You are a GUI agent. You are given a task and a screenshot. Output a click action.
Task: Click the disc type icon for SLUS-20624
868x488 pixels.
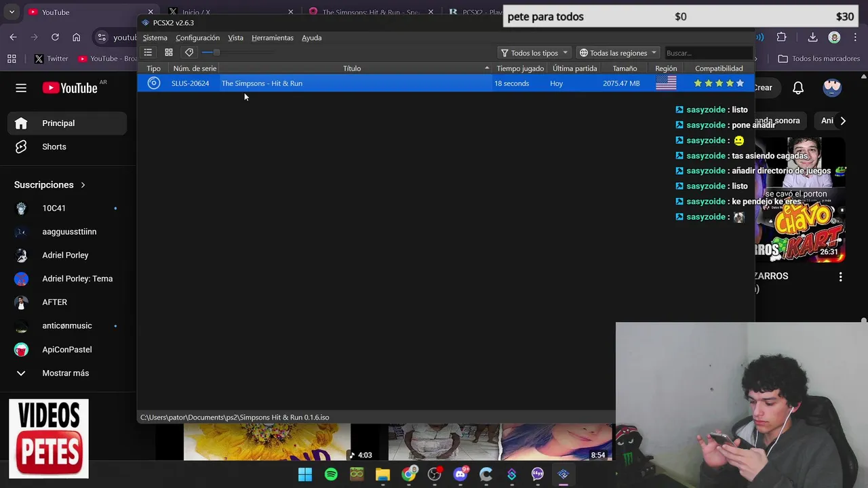coord(154,83)
